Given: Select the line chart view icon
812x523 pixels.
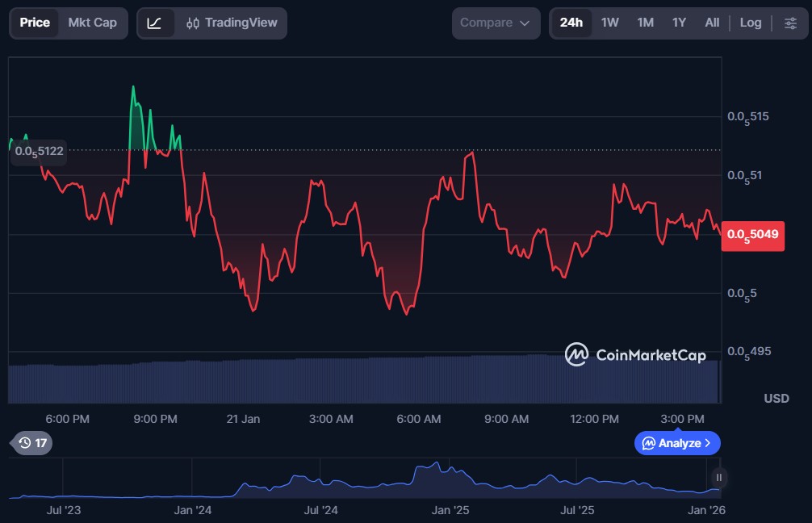Looking at the screenshot, I should pos(155,23).
